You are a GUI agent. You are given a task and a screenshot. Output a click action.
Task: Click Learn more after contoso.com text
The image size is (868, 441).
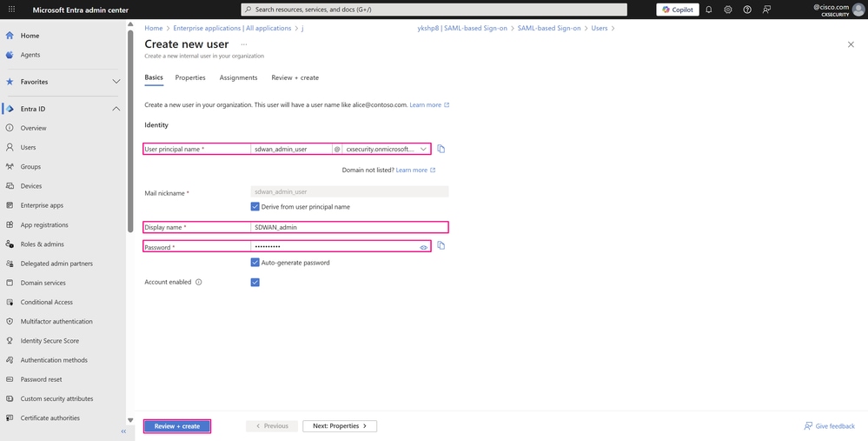click(429, 104)
